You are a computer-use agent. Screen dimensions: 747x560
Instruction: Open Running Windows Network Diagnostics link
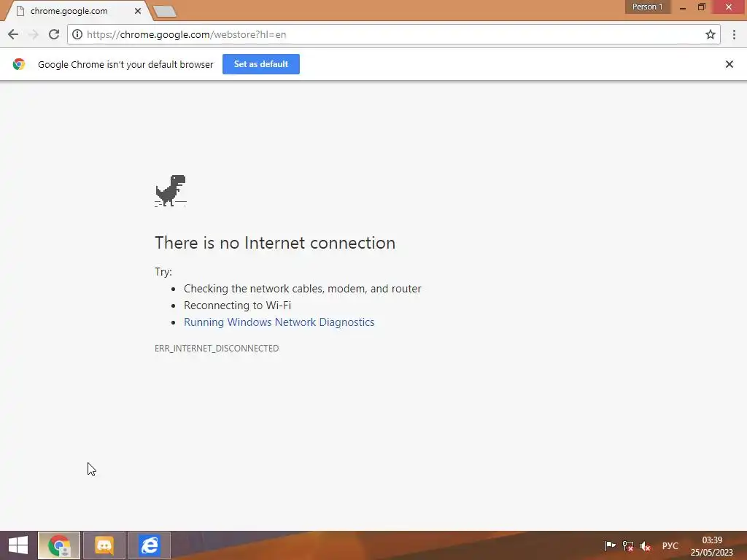point(279,322)
